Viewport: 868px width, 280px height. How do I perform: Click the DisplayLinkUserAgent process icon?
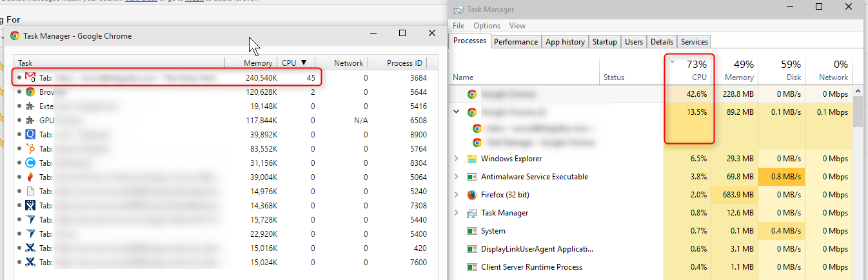pos(471,249)
